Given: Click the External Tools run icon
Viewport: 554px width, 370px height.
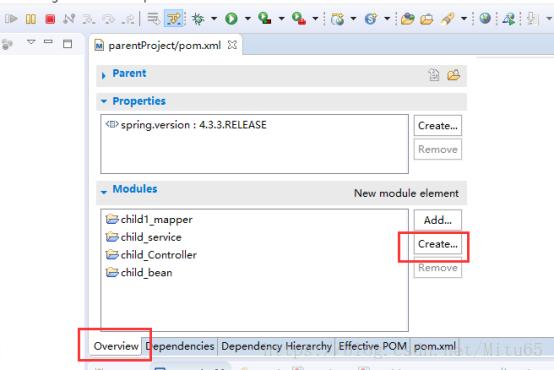Looking at the screenshot, I should [x=299, y=18].
